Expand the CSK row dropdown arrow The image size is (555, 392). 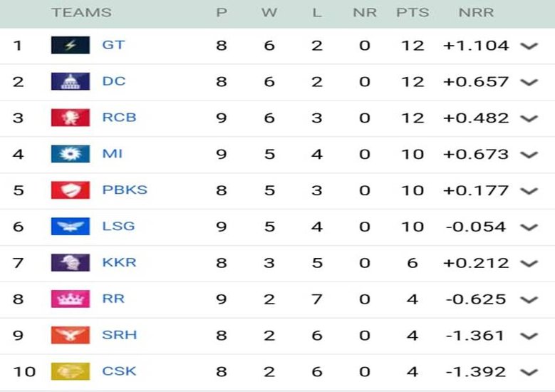529,372
